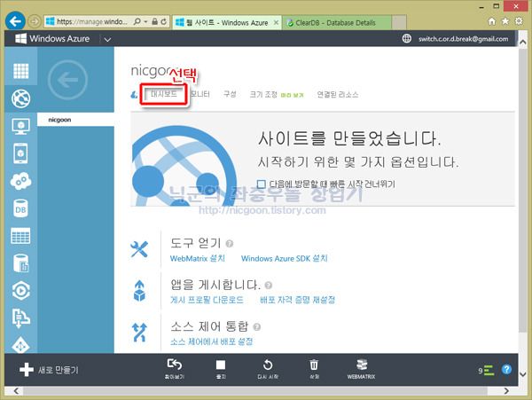Viewport: 532px width, 400px height.
Task: Select the Web Sites globe icon in sidebar
Action: [20, 98]
